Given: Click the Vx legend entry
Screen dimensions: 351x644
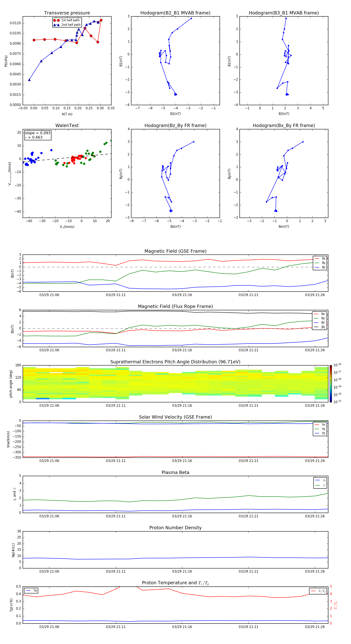Looking at the screenshot, I should point(320,424).
